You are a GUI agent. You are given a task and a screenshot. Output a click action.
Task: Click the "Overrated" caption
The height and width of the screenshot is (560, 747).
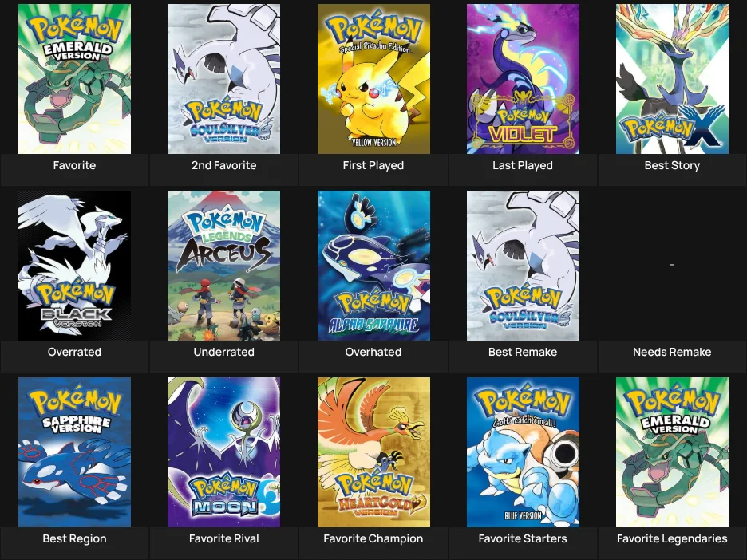(74, 352)
